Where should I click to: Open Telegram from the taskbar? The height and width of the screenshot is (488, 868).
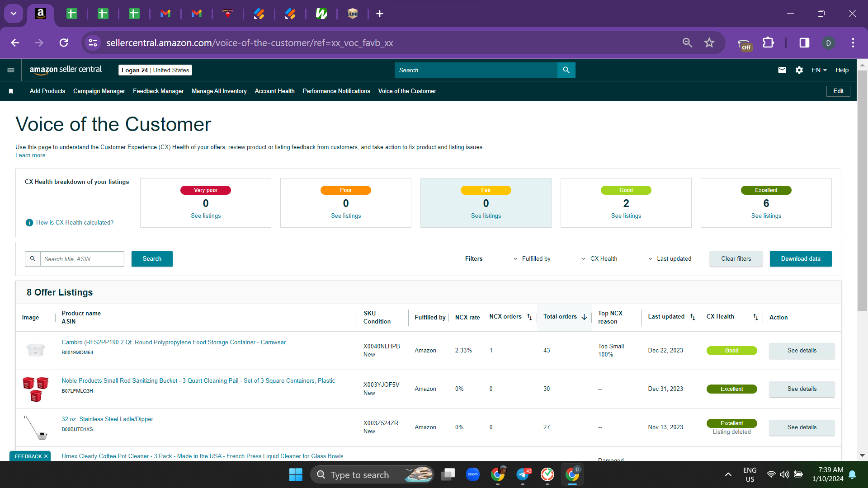point(523,474)
